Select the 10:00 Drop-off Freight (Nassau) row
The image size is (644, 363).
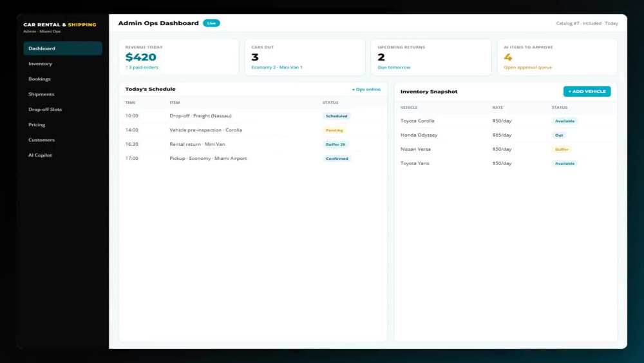point(252,116)
